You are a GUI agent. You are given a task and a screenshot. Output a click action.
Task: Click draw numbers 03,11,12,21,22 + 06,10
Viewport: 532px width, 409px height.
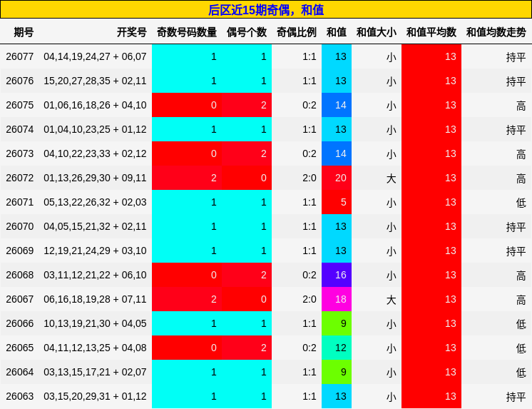pos(95,275)
